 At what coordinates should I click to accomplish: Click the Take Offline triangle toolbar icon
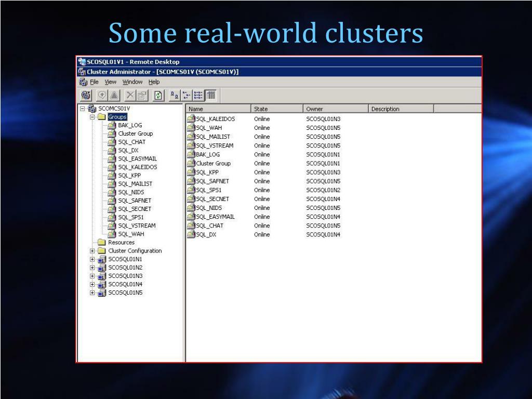114,96
